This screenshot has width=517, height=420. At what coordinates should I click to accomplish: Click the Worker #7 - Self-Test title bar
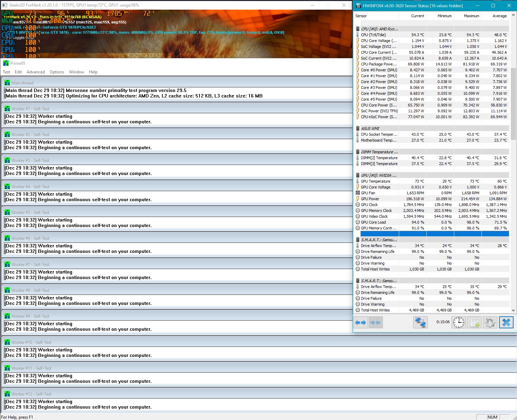coord(177,264)
